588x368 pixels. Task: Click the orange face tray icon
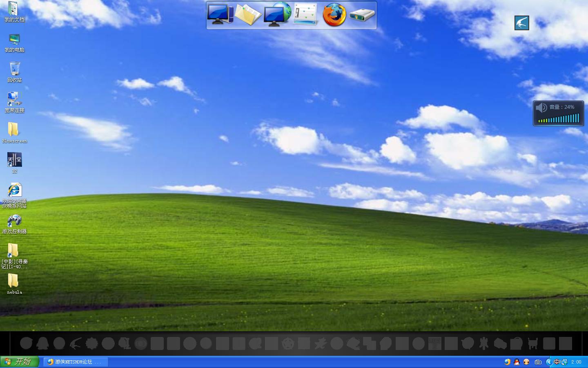(526, 362)
